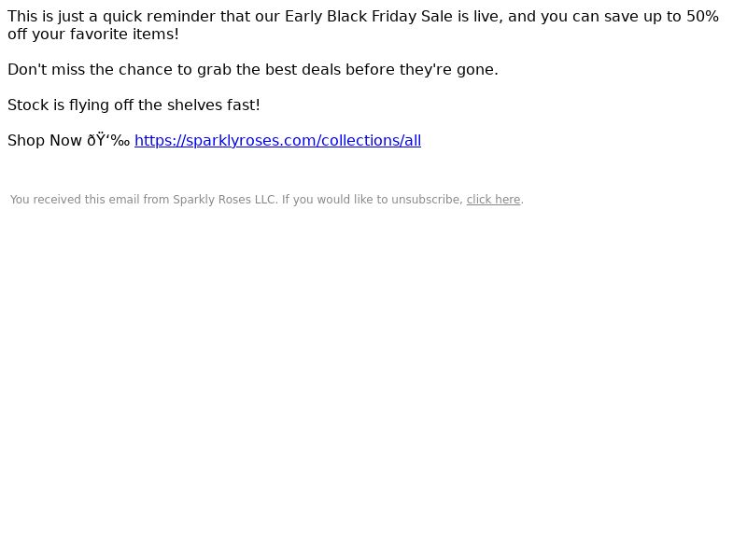Select the 'Stock is flying off' sentence

point(134,105)
